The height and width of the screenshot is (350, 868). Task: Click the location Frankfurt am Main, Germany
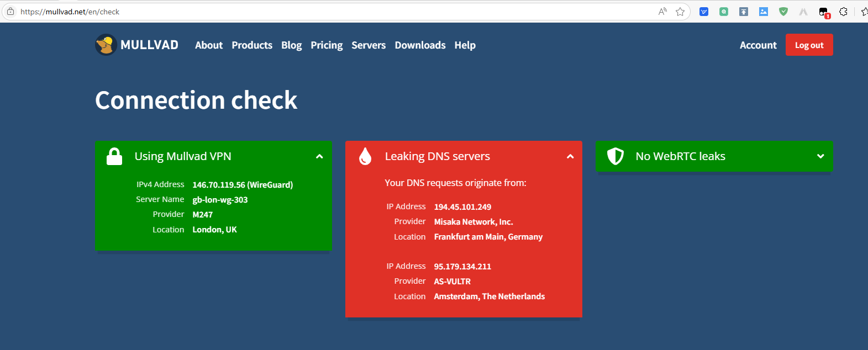tap(488, 237)
